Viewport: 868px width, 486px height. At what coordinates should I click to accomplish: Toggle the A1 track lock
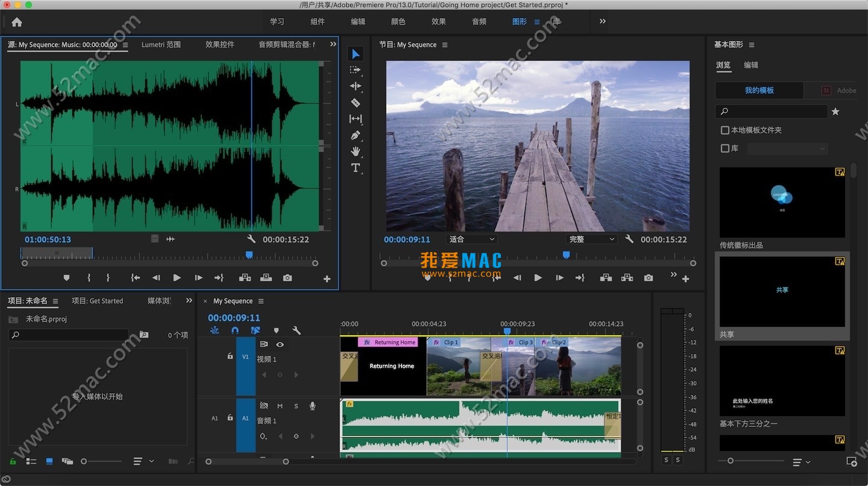pos(230,418)
